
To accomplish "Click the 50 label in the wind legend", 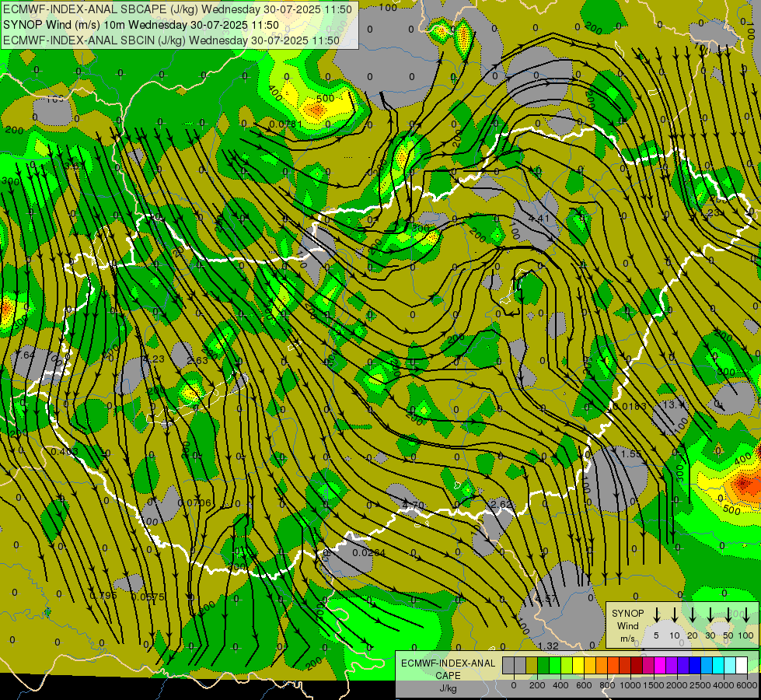I will 728,635.
